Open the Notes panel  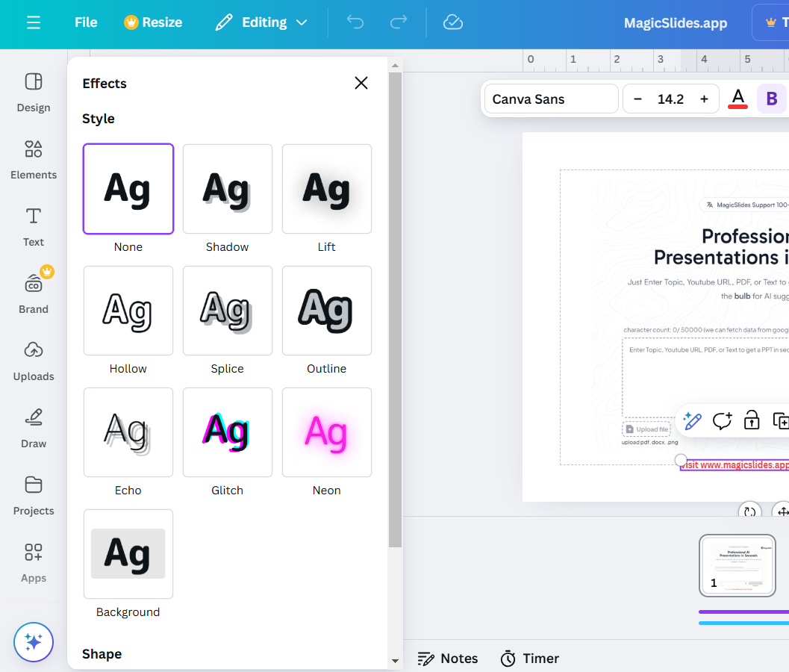[447, 659]
